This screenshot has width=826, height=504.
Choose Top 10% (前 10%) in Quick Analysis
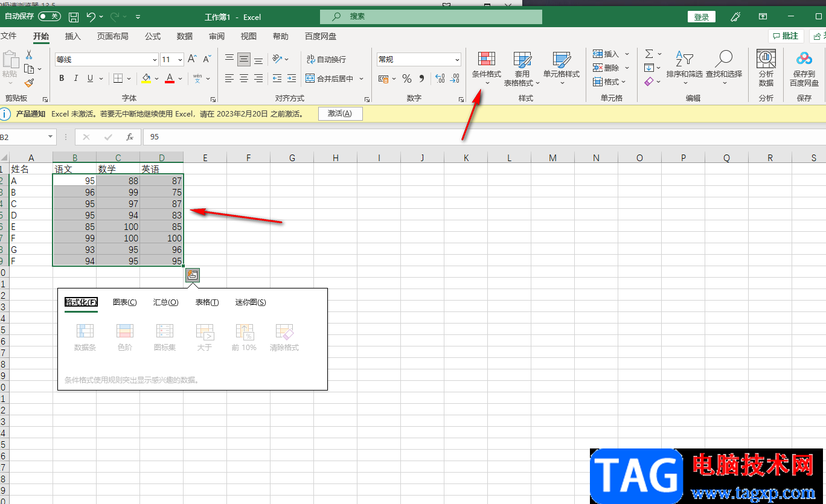click(244, 337)
